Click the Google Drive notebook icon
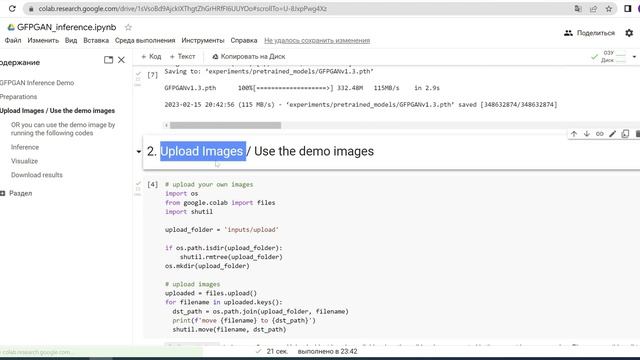 (11, 27)
